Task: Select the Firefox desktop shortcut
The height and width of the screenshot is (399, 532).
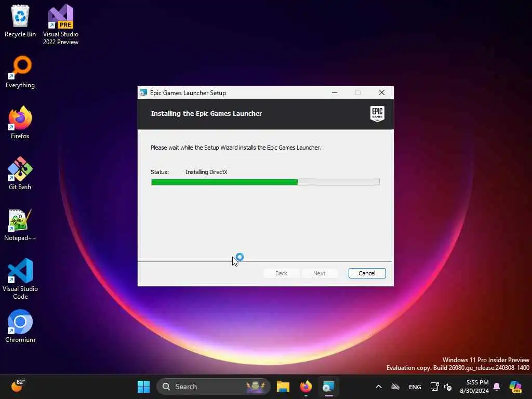Action: pos(20,123)
